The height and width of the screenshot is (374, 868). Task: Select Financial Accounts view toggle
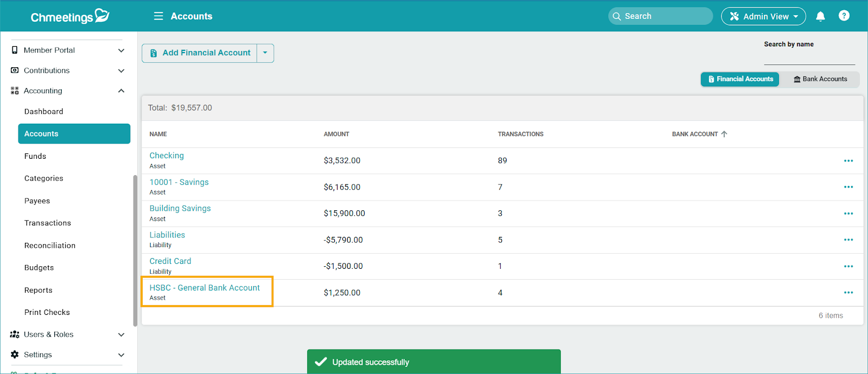coord(740,79)
